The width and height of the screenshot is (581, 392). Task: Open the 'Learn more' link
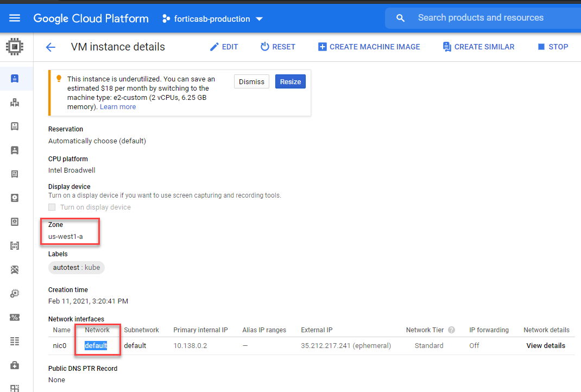[118, 107]
